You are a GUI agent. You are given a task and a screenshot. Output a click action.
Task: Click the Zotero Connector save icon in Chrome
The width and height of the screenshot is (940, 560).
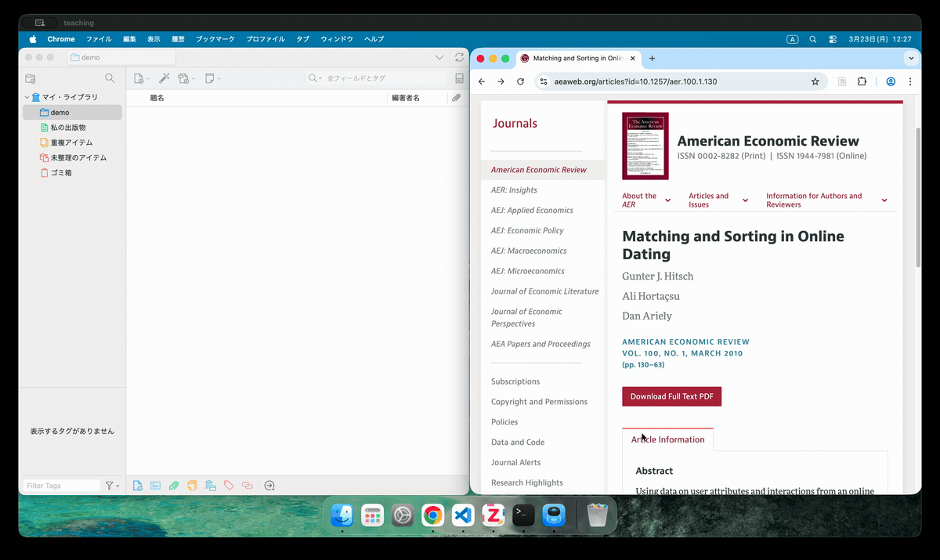(x=842, y=81)
